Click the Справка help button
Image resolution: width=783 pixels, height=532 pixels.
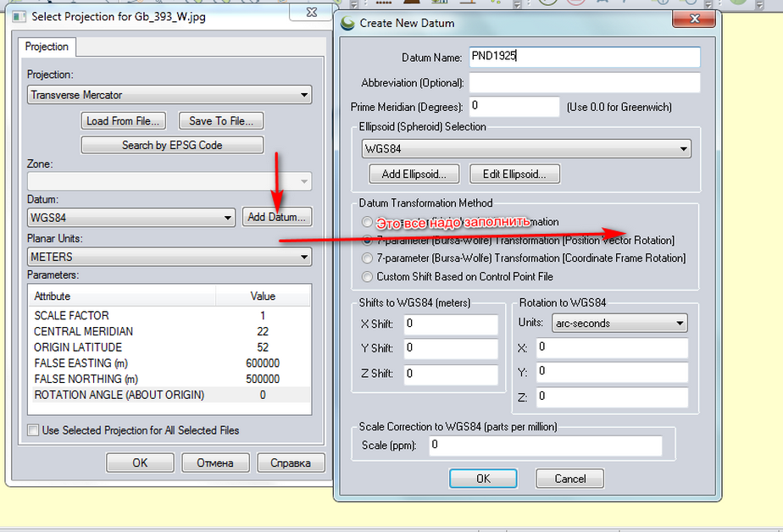[x=291, y=463]
